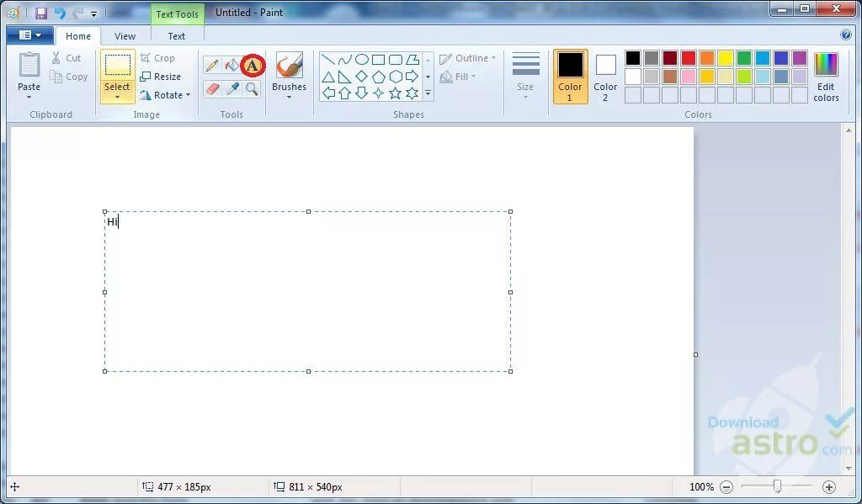Choose the yellow color swatch
Screen dimensions: 862x504
click(x=726, y=58)
